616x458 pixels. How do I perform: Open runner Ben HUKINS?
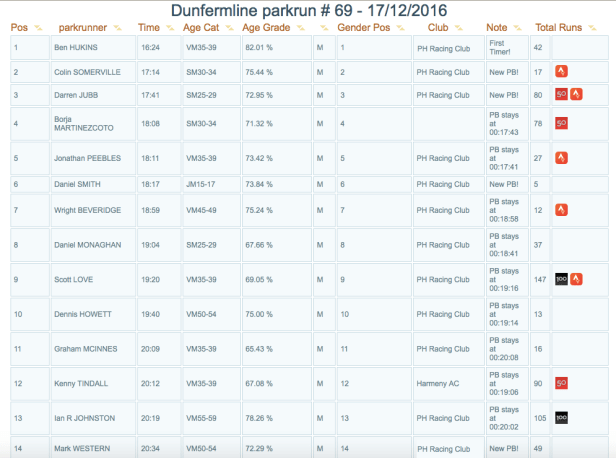(76, 48)
